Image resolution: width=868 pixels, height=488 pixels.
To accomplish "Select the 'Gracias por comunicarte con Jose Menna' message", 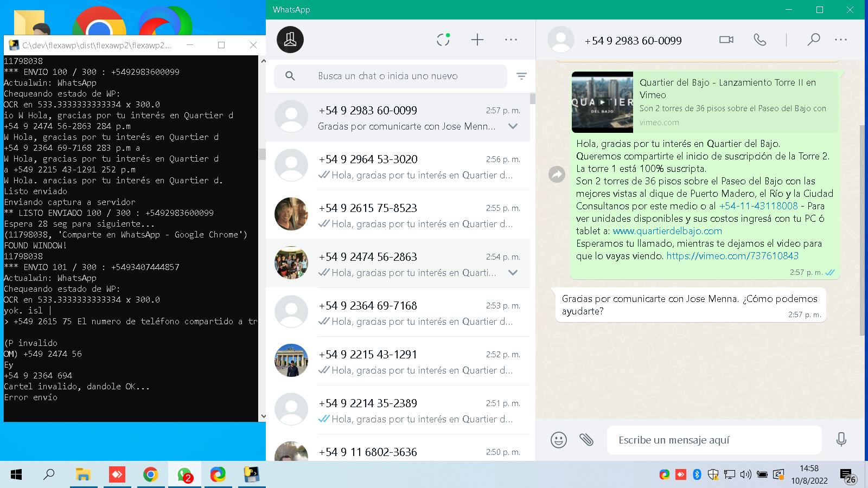I will click(691, 305).
